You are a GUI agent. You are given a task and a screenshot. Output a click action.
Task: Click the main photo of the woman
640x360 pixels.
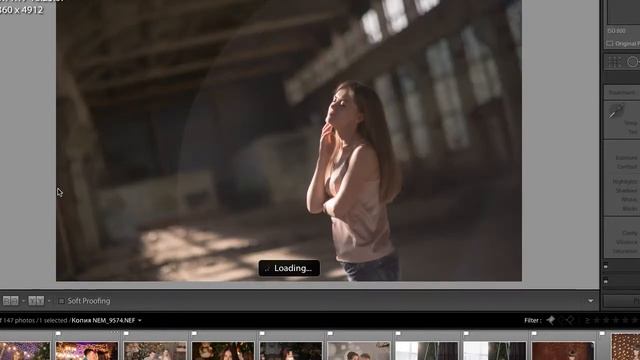pos(289,140)
